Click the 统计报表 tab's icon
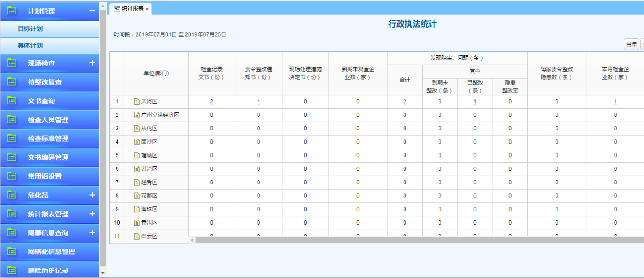The image size is (644, 278). click(117, 9)
